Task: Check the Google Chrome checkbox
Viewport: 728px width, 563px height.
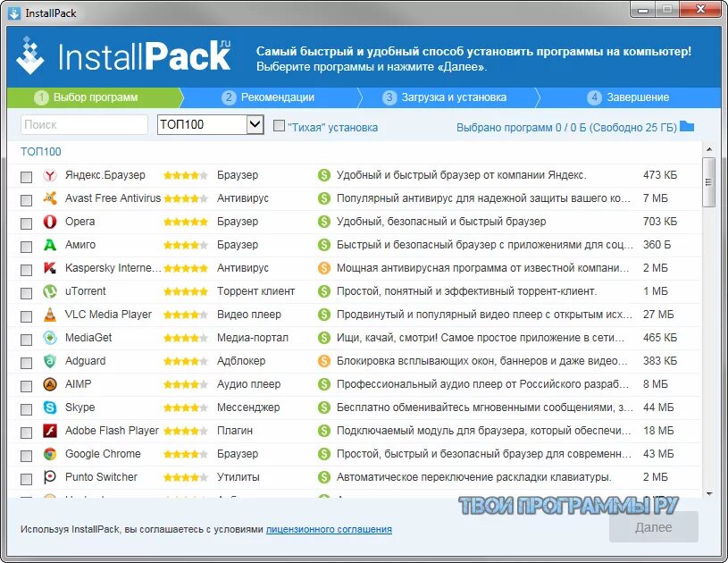Action: (27, 456)
